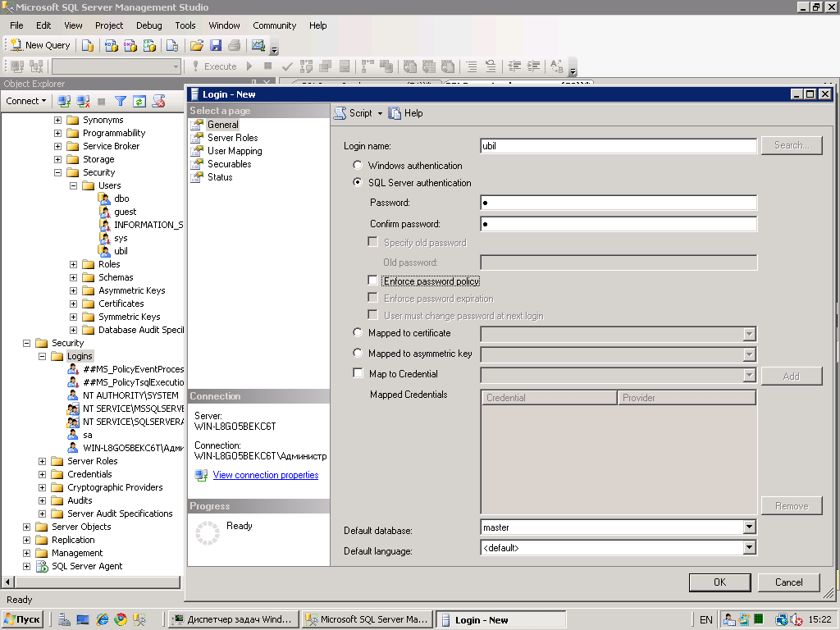Screen dimensions: 840x630
Task: Enable Map to Credential checkbox
Action: point(358,373)
